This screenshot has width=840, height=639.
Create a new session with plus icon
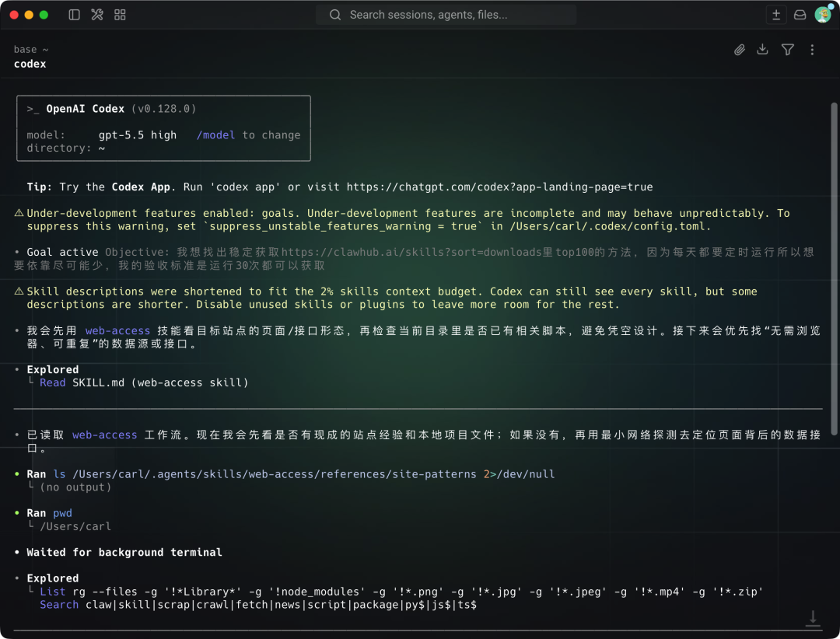coord(775,15)
